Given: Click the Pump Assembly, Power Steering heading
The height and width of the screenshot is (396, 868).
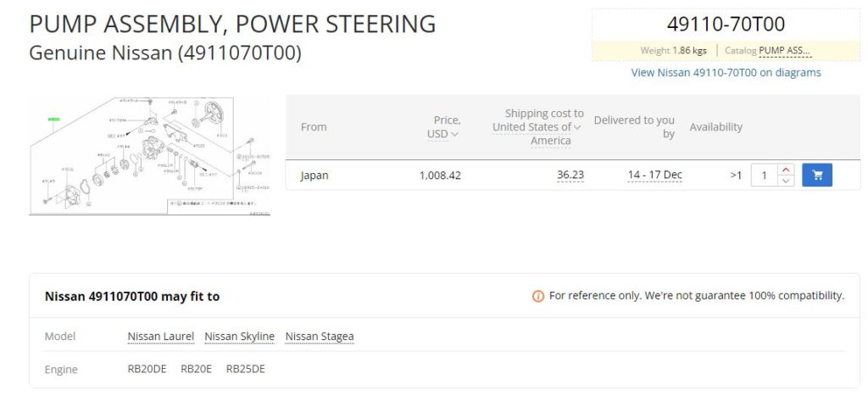Looking at the screenshot, I should coord(232,24).
